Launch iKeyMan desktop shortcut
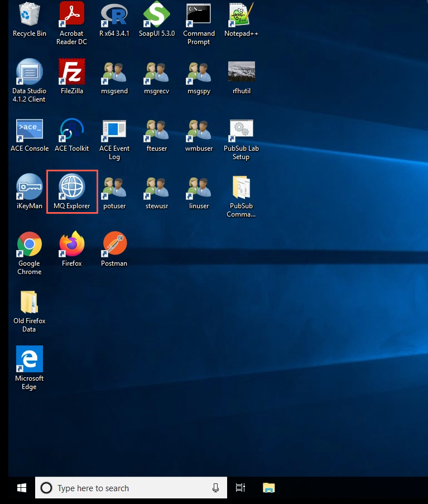Image resolution: width=428 pixels, height=504 pixels. [x=29, y=191]
